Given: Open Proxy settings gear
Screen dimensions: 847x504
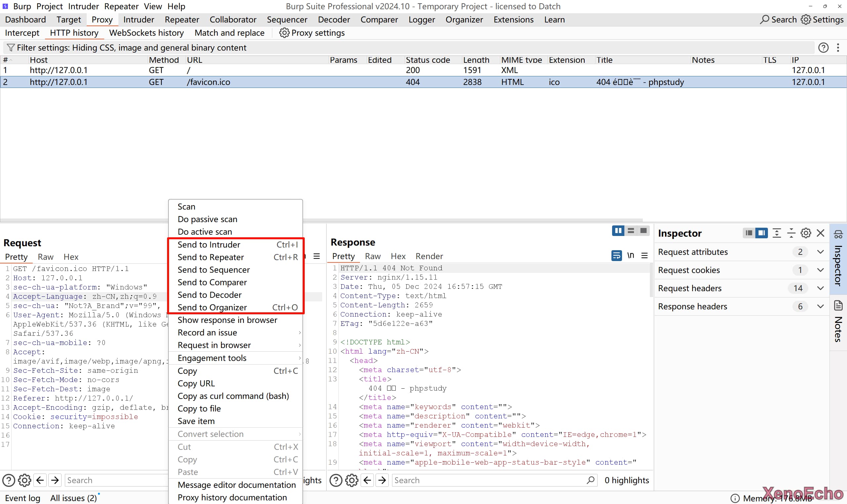Looking at the screenshot, I should [x=284, y=33].
